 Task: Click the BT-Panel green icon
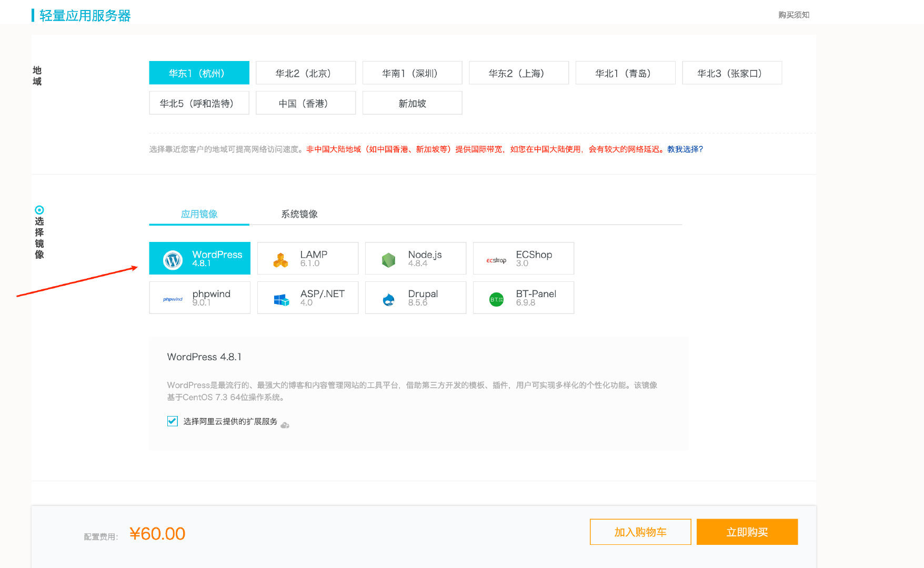[x=496, y=299]
